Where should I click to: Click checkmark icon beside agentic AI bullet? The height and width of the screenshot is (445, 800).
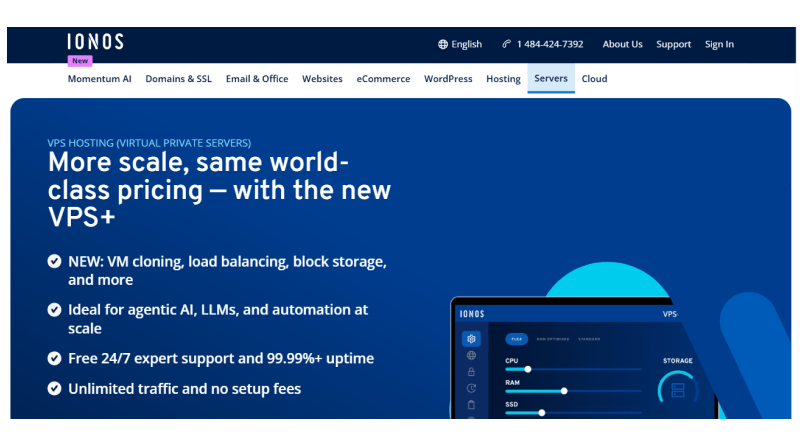pos(55,310)
